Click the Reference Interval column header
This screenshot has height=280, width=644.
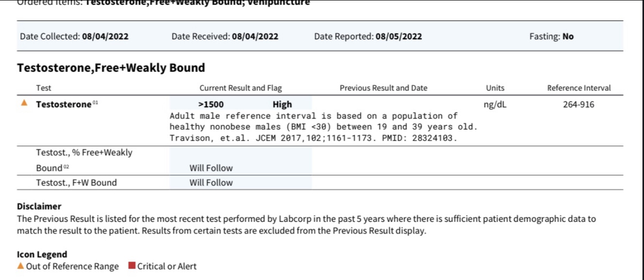(579, 88)
